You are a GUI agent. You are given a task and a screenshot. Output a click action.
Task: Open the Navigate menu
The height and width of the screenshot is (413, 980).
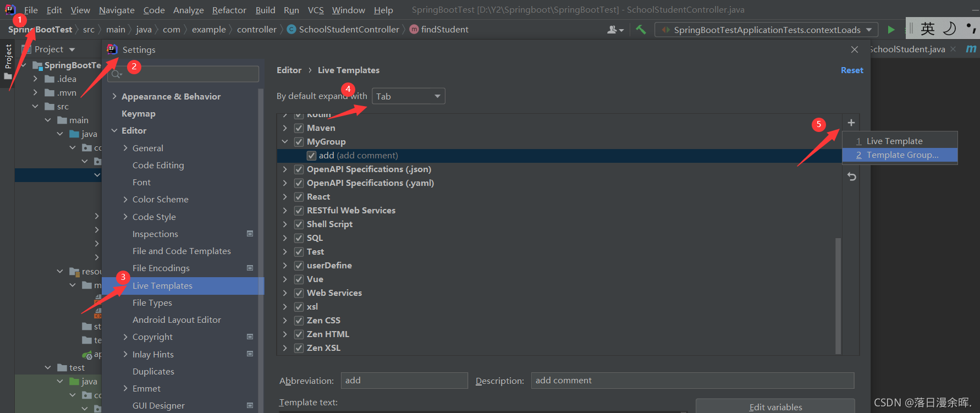117,10
